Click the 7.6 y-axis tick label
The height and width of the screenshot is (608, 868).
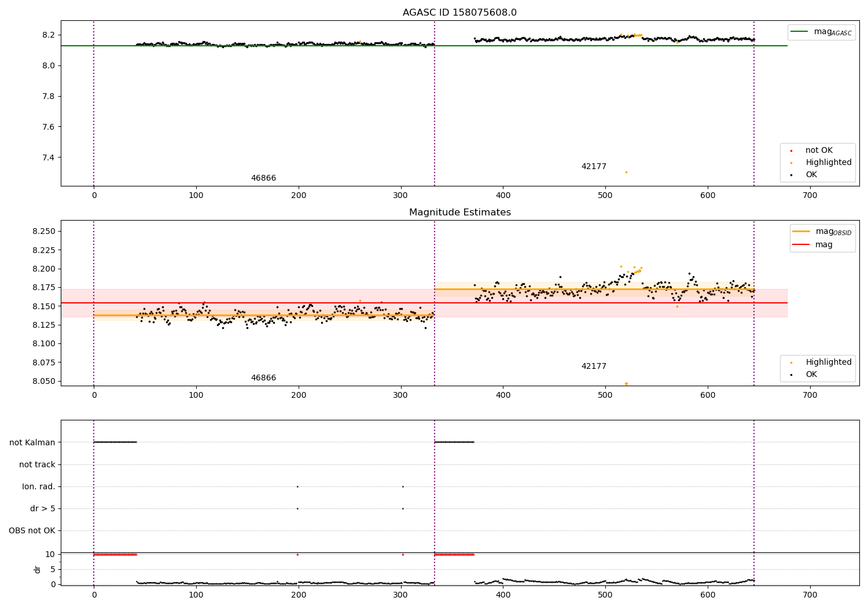49,127
